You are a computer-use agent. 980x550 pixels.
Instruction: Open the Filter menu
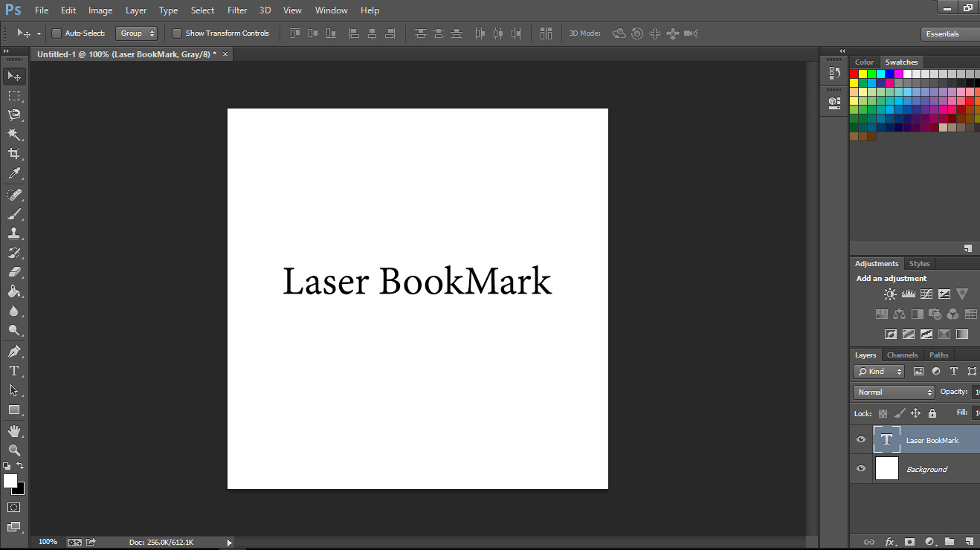(237, 10)
